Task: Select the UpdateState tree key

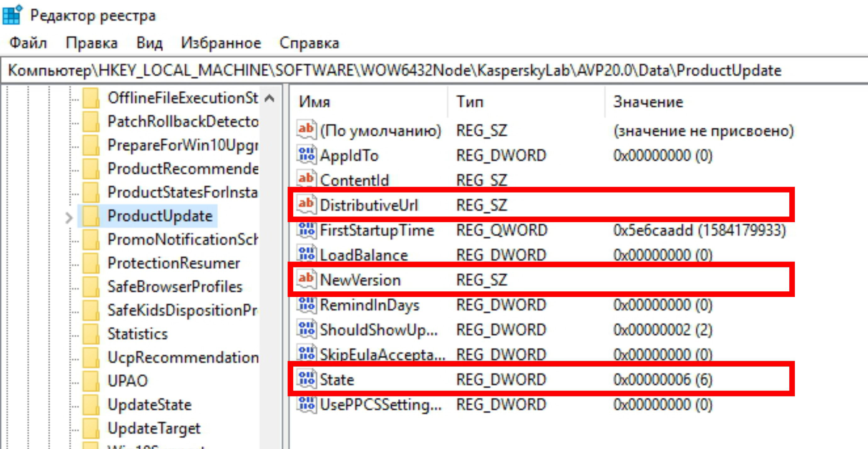Action: [149, 405]
